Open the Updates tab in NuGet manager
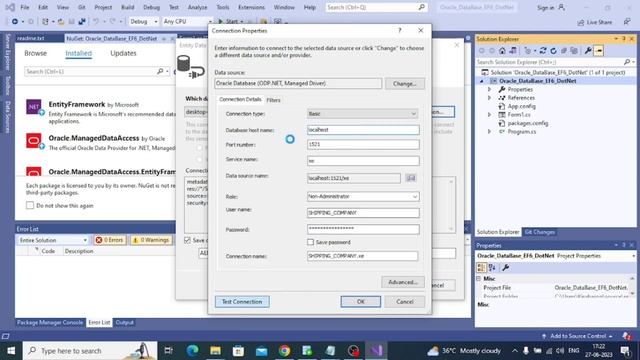Viewport: 640px width, 360px height. [x=123, y=53]
